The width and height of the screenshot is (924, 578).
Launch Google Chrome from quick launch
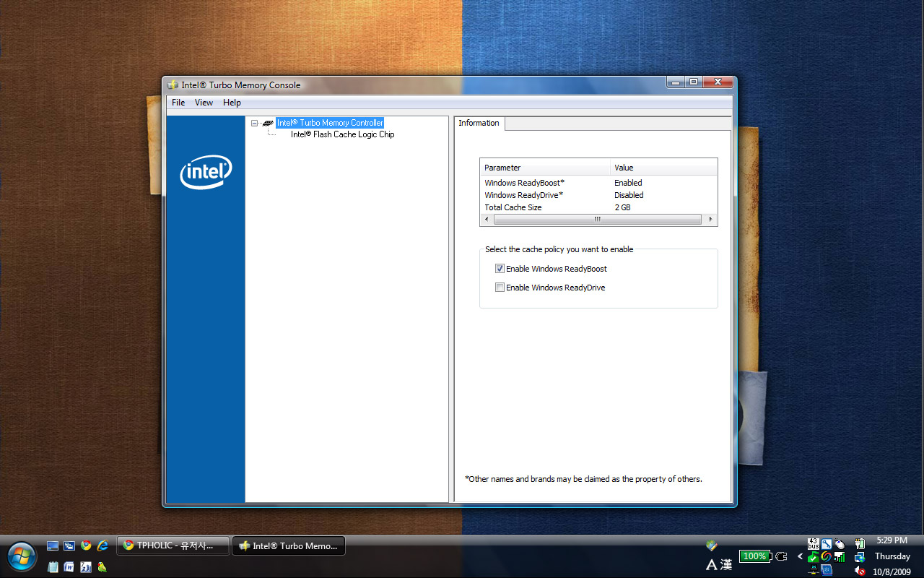(x=86, y=545)
